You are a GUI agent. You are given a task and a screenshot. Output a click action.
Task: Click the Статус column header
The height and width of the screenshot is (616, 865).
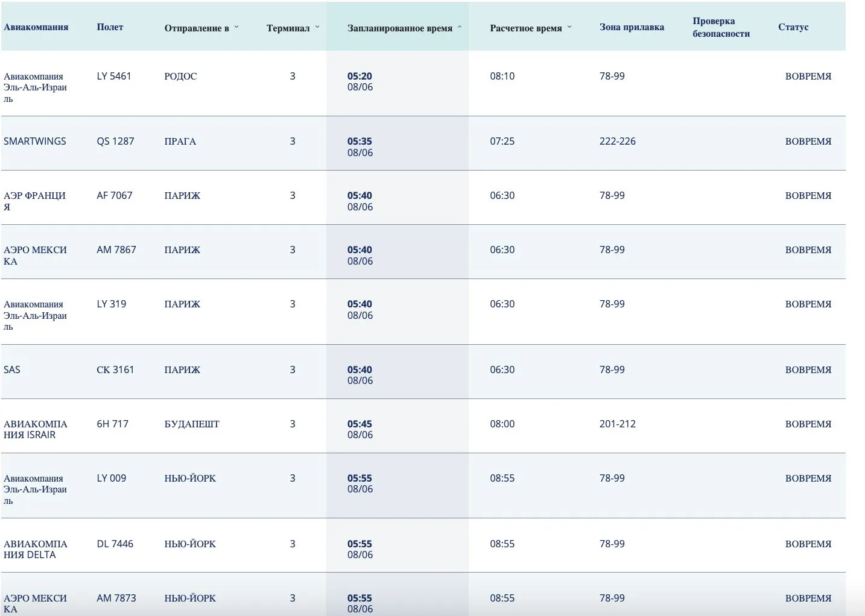coord(793,27)
